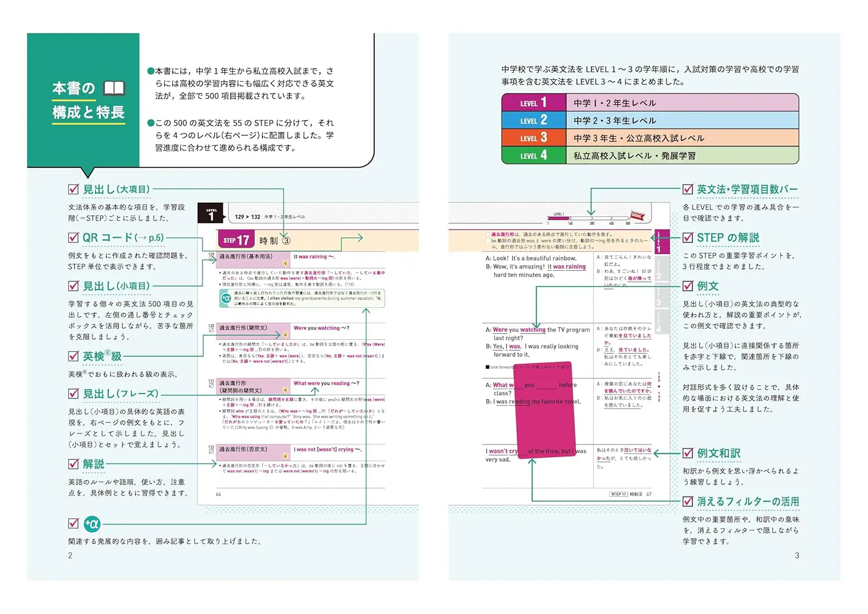Click the teal +α circle icon in the left column

pyautogui.click(x=91, y=524)
